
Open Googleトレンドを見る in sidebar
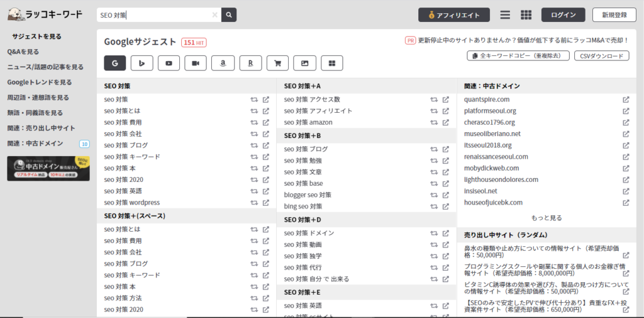(x=40, y=82)
